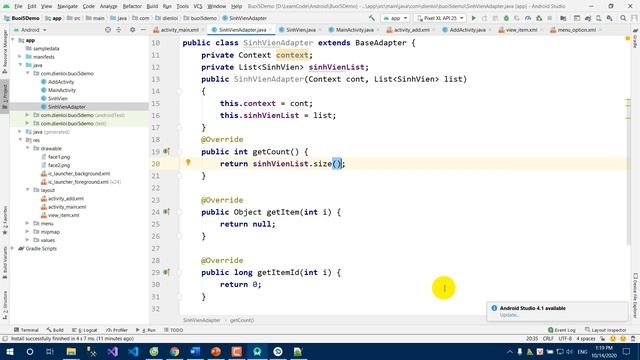640x360 pixels.
Task: Open the Terminal tool window
Action: [26, 330]
